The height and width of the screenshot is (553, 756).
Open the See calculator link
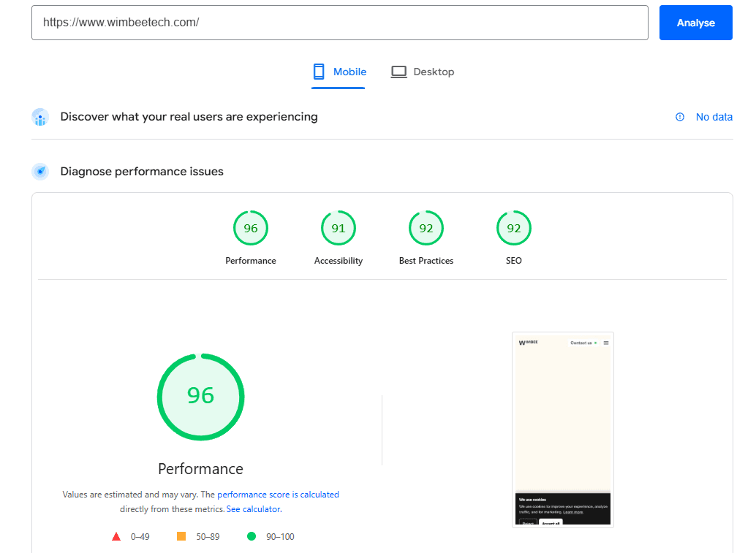pos(254,508)
